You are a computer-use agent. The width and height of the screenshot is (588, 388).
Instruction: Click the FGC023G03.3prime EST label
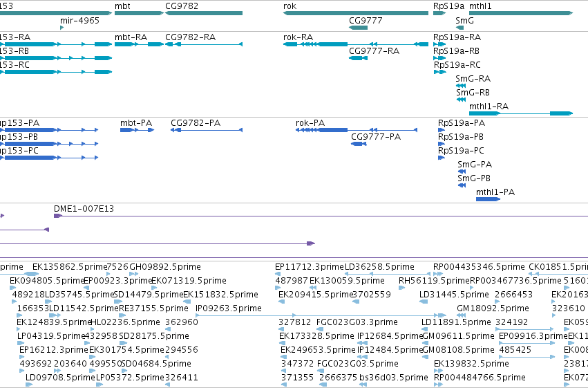coord(357,323)
